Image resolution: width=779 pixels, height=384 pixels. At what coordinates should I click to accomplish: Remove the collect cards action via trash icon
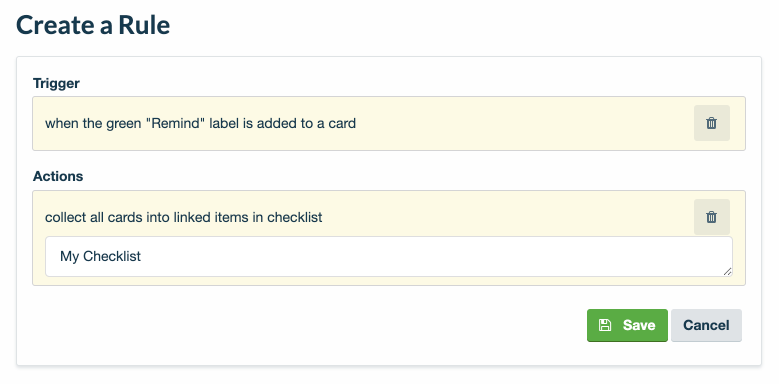click(711, 217)
